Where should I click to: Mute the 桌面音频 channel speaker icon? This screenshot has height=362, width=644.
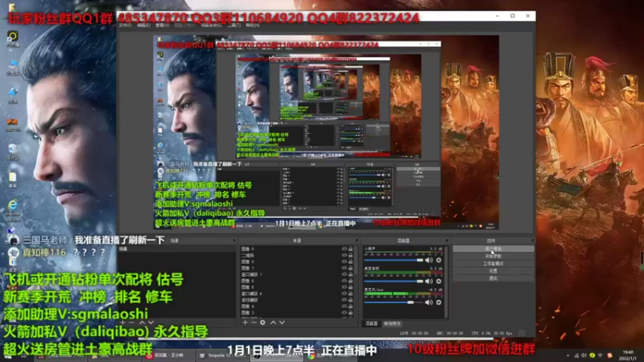pyautogui.click(x=429, y=281)
